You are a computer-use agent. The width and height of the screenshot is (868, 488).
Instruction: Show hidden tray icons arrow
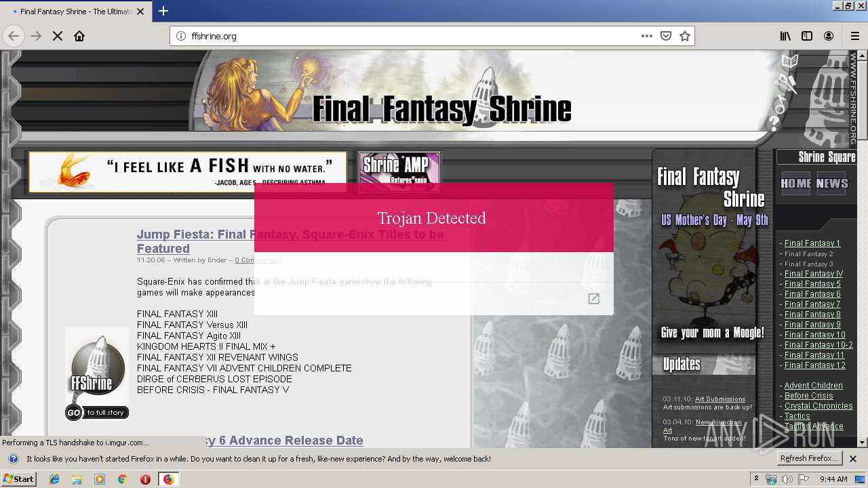(x=756, y=479)
